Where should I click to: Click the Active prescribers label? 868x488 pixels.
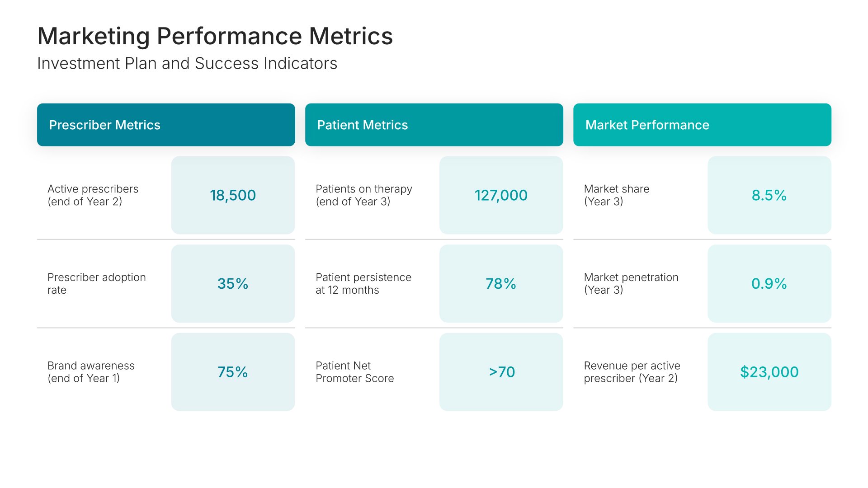click(93, 195)
